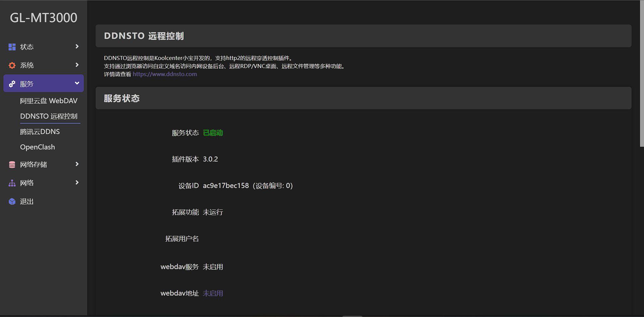644x317 pixels.
Task: Click the status grid icon in sidebar
Action: pos(12,47)
